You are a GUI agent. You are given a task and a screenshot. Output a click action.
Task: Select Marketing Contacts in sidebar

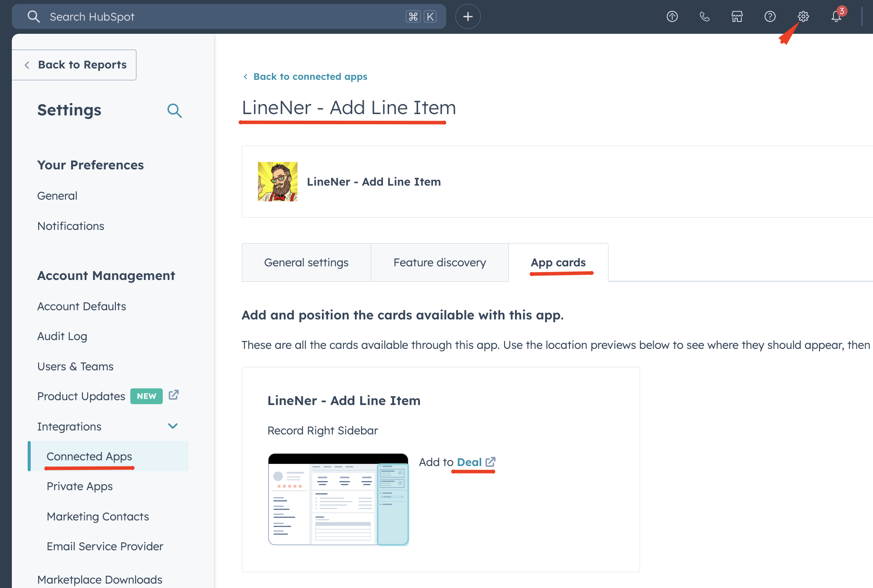coord(98,516)
